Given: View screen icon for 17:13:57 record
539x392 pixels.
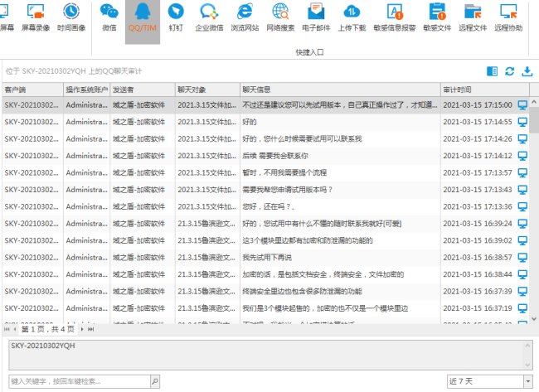Looking at the screenshot, I should (x=522, y=173).
